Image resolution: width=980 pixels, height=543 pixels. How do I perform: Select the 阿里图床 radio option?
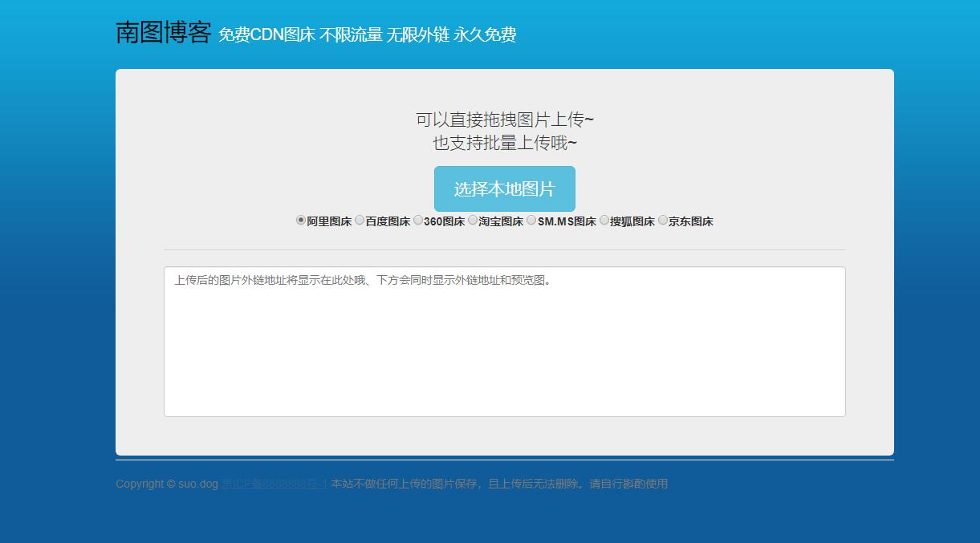point(300,220)
